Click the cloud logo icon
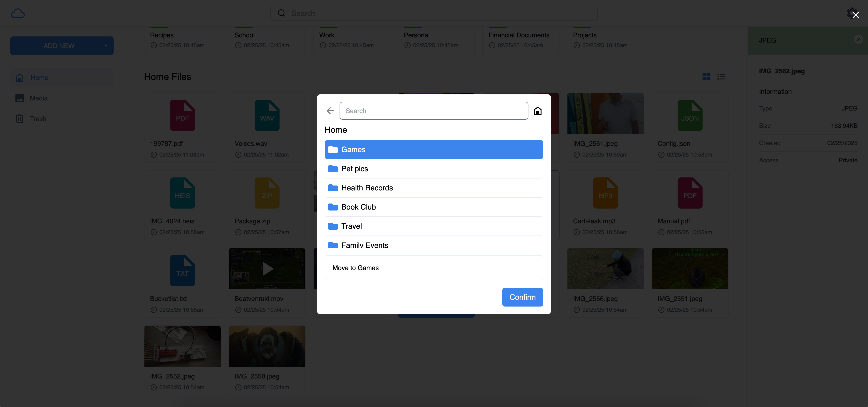This screenshot has height=407, width=868. pyautogui.click(x=18, y=13)
